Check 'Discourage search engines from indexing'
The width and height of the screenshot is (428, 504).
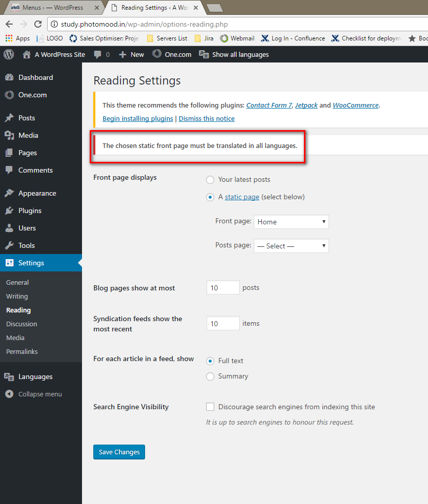point(210,407)
